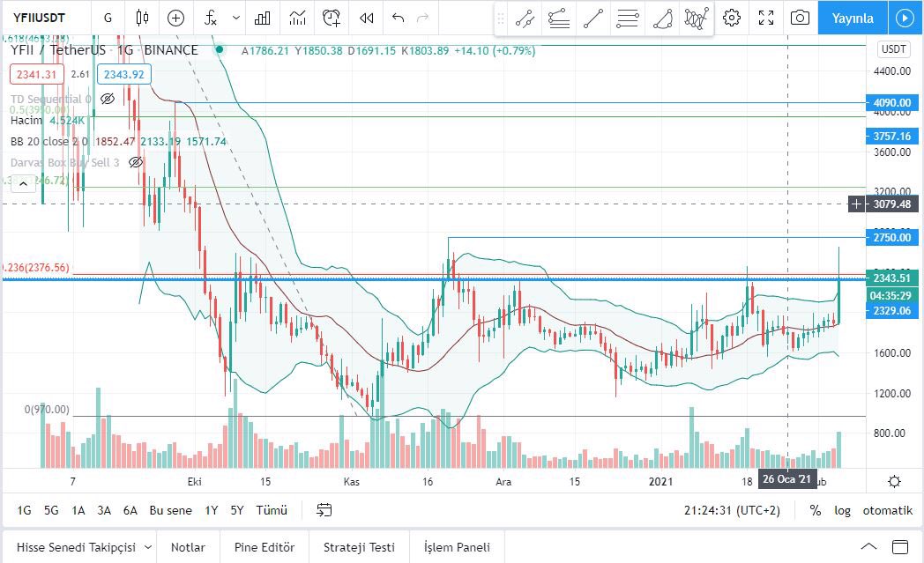Open the candlestick chart style selector
This screenshot has width=924, height=563.
(141, 18)
